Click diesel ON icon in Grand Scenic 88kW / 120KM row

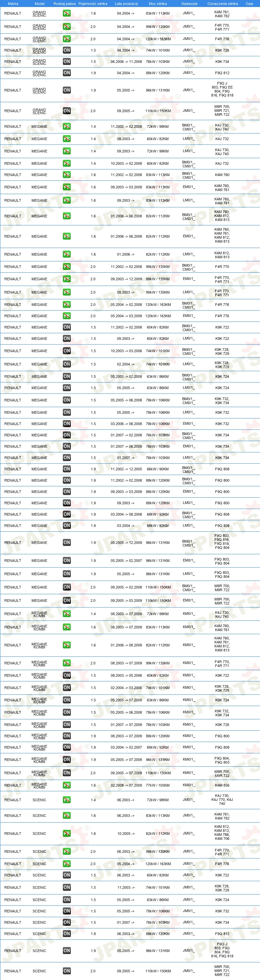[x=66, y=73]
